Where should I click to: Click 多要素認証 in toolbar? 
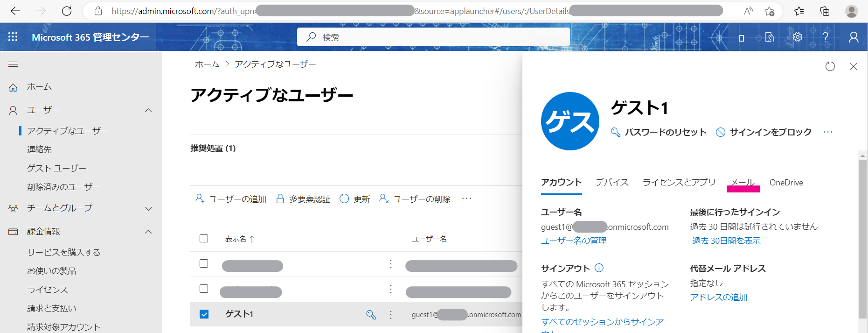[x=303, y=199]
